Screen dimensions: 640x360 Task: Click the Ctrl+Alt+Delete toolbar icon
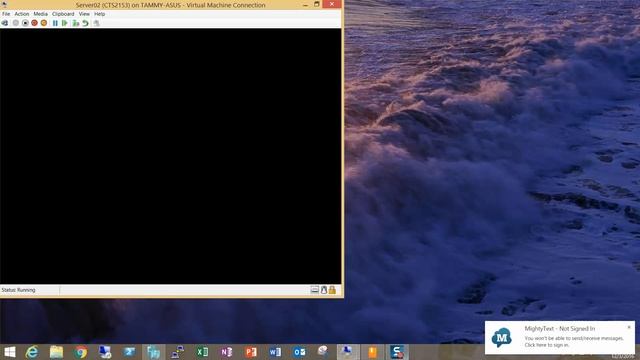(5, 23)
